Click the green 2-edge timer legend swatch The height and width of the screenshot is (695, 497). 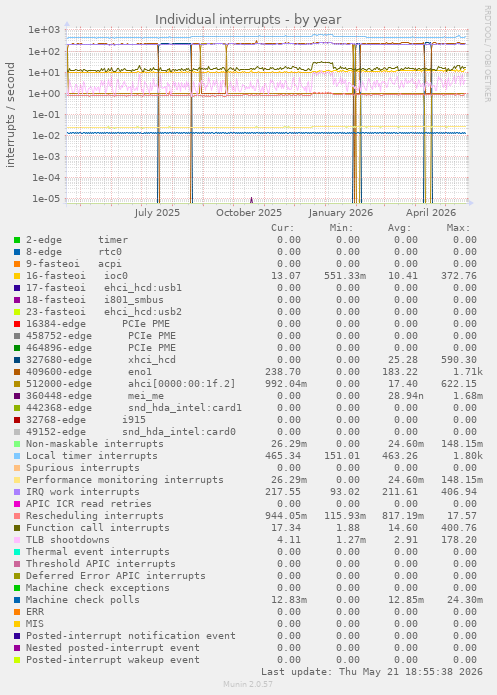tap(17, 240)
